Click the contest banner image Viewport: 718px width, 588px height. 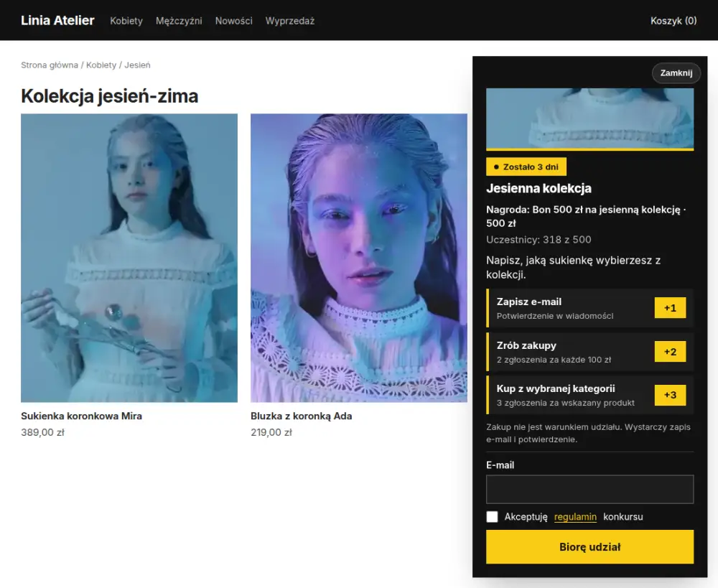coord(589,119)
